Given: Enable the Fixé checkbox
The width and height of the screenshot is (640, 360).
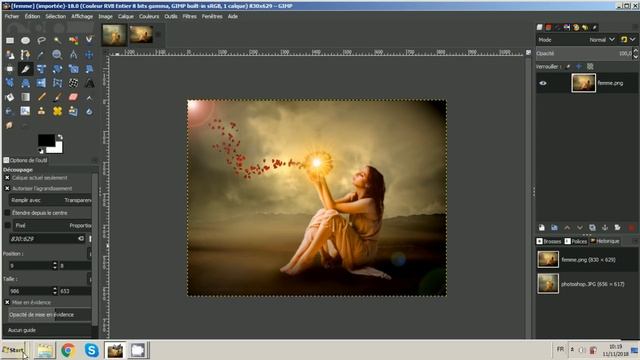Looking at the screenshot, I should click(x=7, y=225).
